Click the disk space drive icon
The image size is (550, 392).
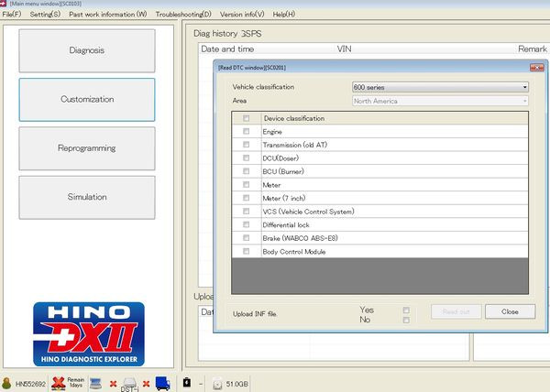(218, 383)
